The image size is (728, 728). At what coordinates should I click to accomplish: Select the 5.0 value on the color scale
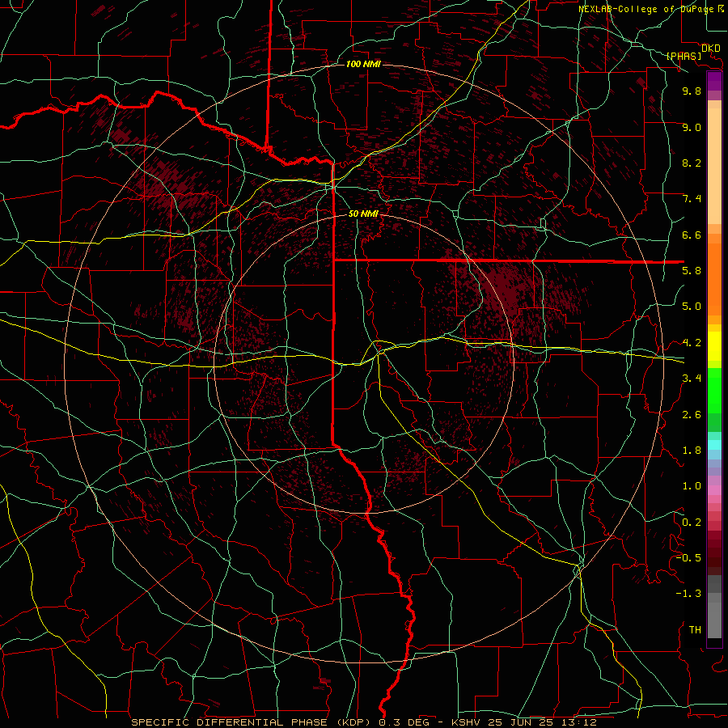pyautogui.click(x=692, y=307)
